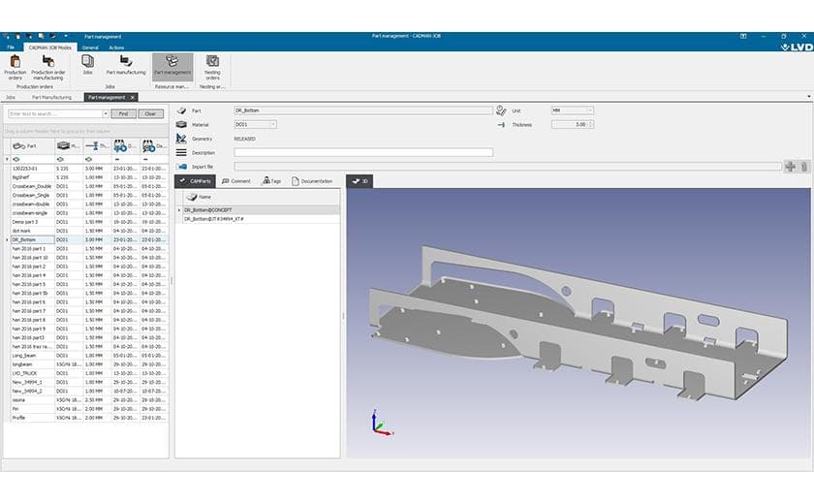Open the File menu
Screen dimensions: 814x504
click(x=11, y=47)
